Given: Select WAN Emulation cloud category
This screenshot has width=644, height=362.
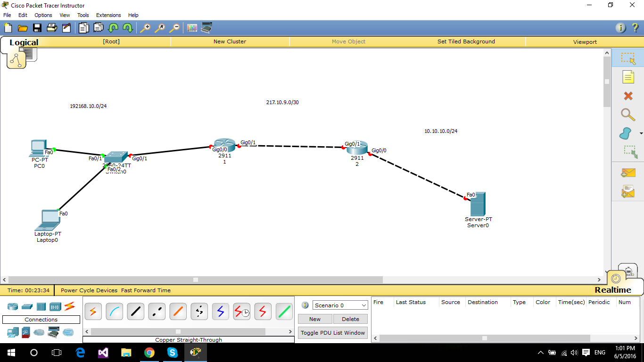Looking at the screenshot, I should 39,332.
